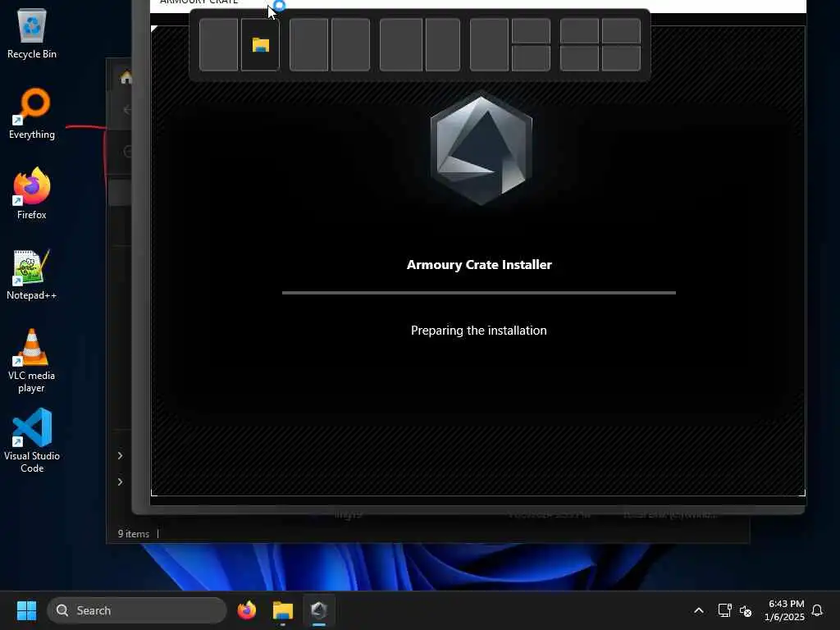Open Firefox desktop shortcut
The image size is (840, 630).
click(x=32, y=194)
